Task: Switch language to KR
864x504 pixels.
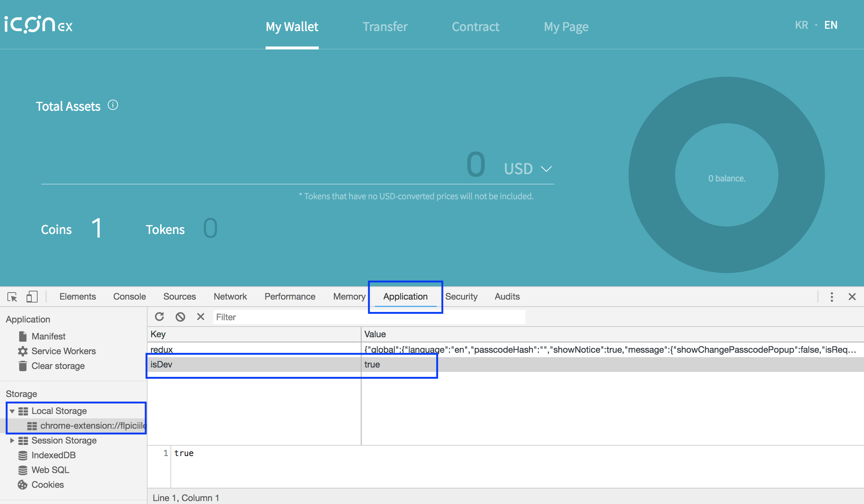Action: coord(802,25)
